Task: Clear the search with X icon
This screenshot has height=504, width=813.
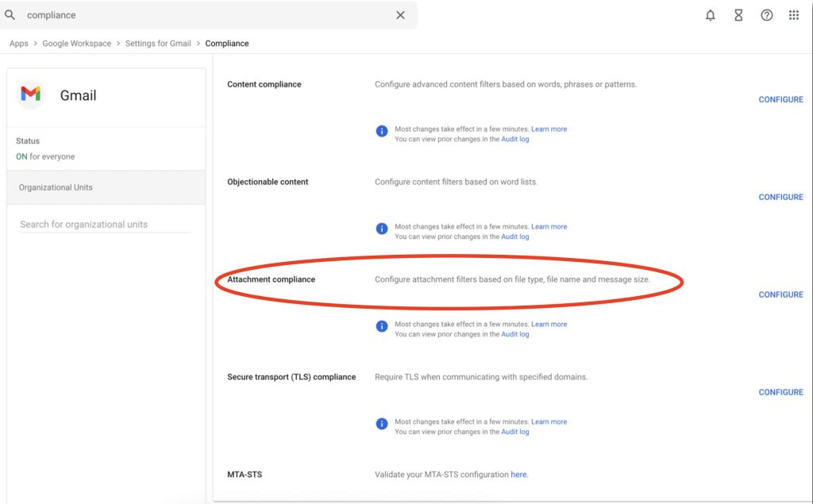Action: click(400, 15)
